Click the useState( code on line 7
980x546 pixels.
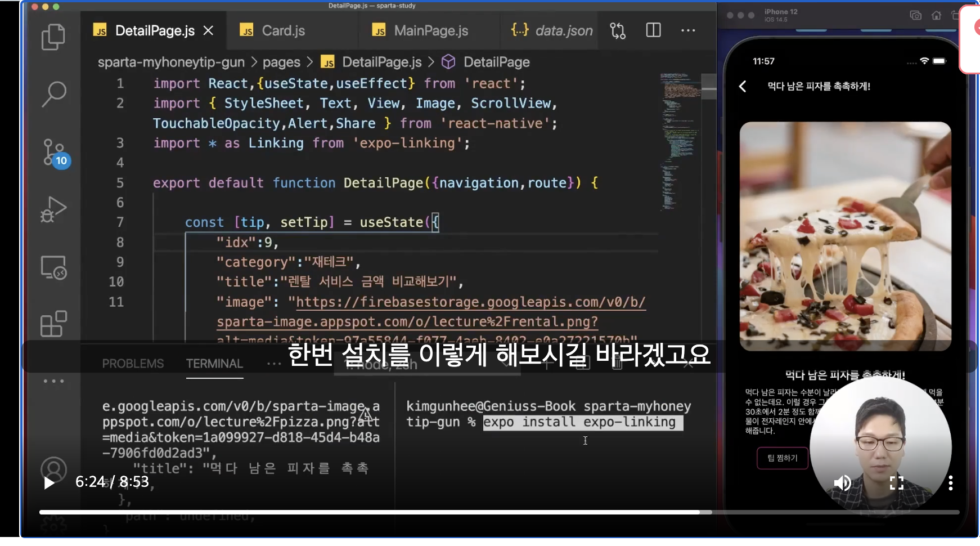[x=395, y=222]
